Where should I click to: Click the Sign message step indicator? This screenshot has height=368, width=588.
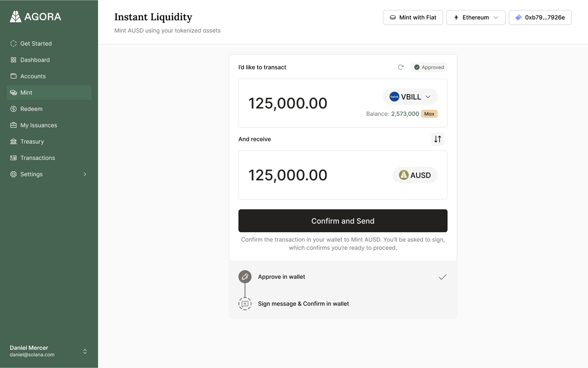tap(245, 304)
